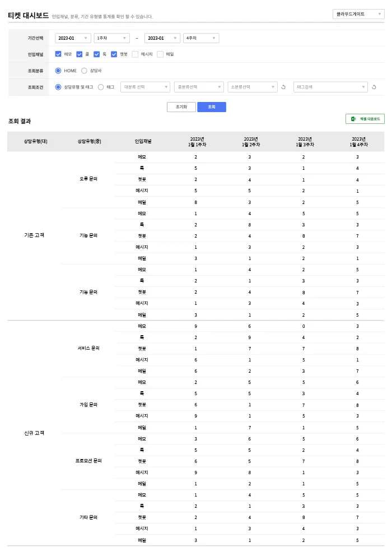Click the 초기화 reset button
The width and height of the screenshot is (392, 556).
(x=181, y=106)
